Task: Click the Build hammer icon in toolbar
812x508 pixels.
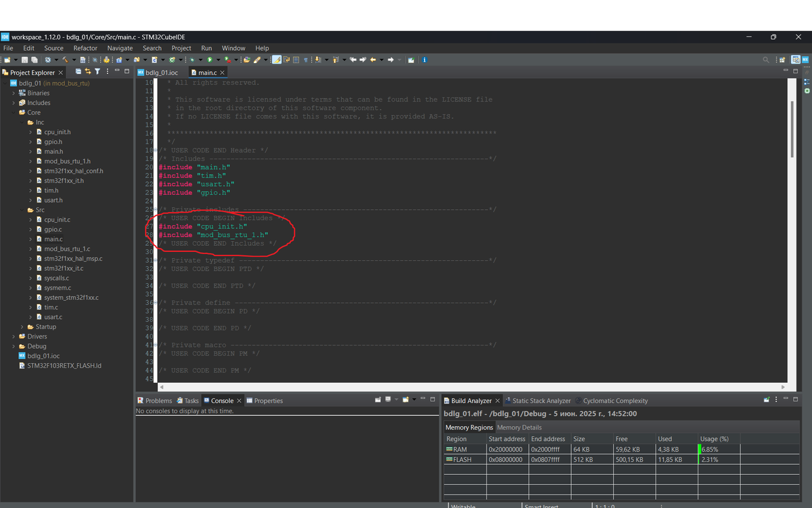Action: pyautogui.click(x=66, y=60)
